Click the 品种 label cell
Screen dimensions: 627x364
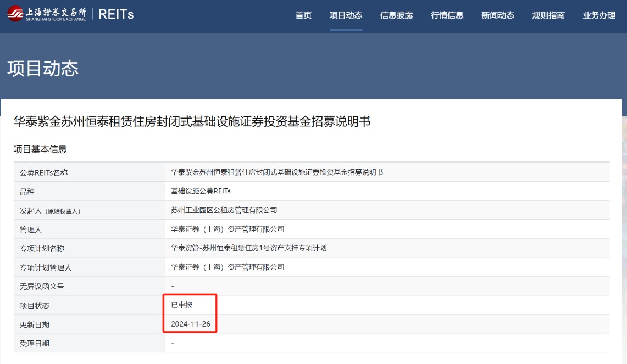coord(89,192)
